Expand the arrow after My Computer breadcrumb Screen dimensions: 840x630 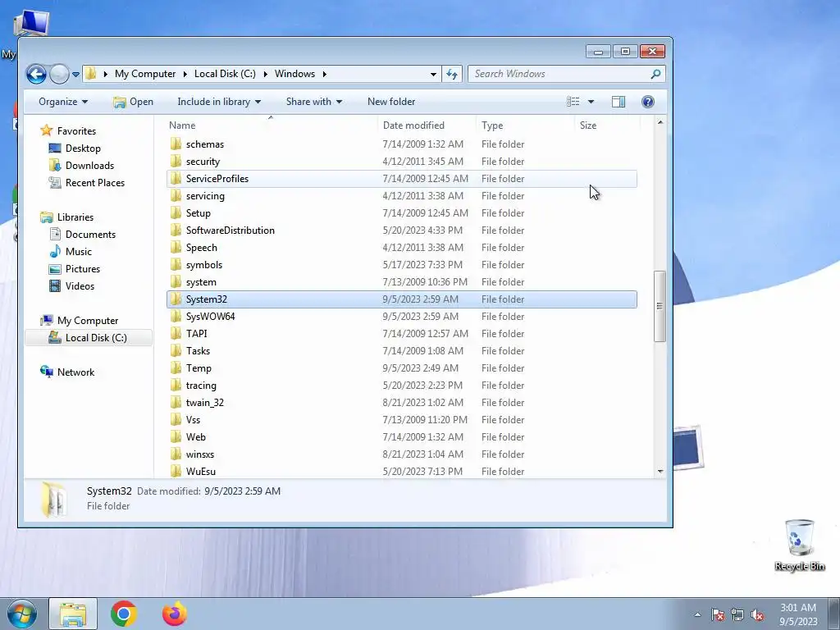pyautogui.click(x=185, y=74)
